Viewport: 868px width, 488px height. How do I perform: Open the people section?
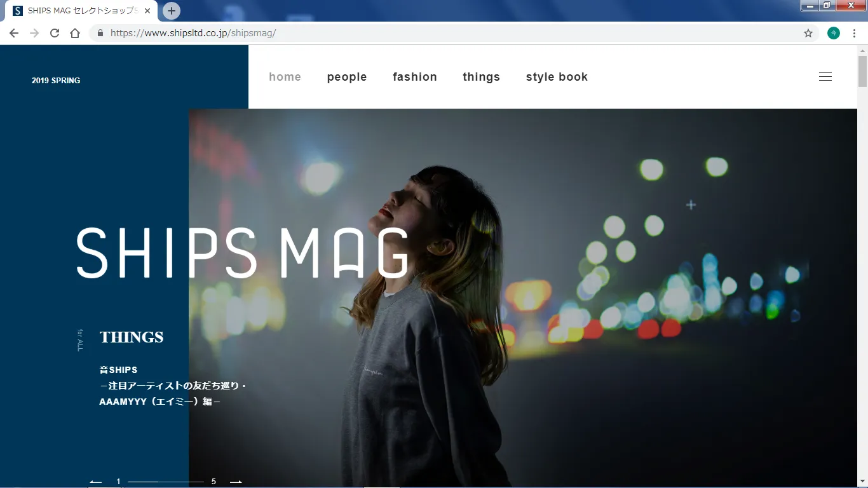point(347,77)
